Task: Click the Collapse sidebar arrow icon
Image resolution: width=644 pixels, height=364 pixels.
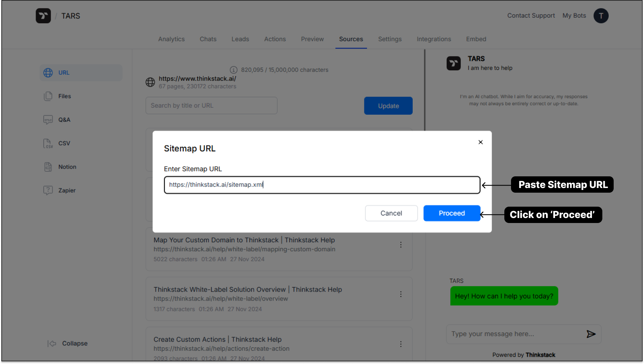Action: pyautogui.click(x=52, y=343)
